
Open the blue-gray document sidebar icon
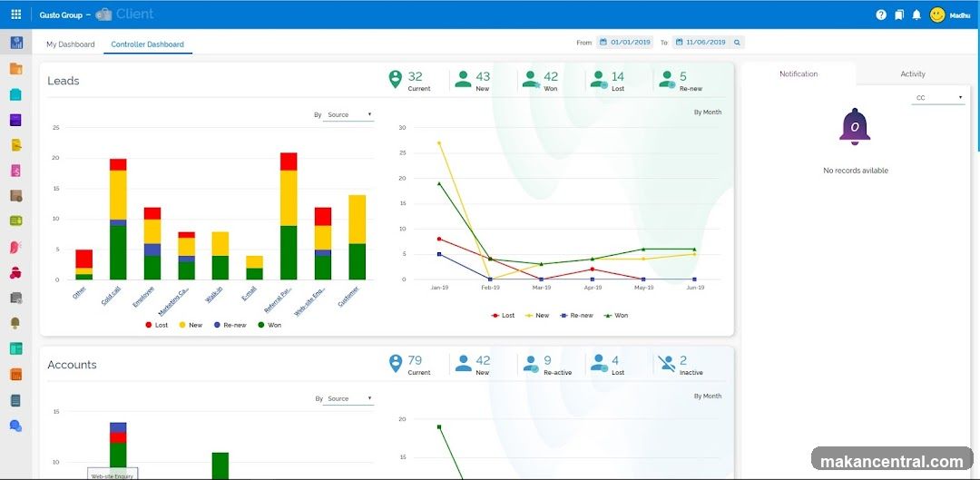(x=16, y=400)
